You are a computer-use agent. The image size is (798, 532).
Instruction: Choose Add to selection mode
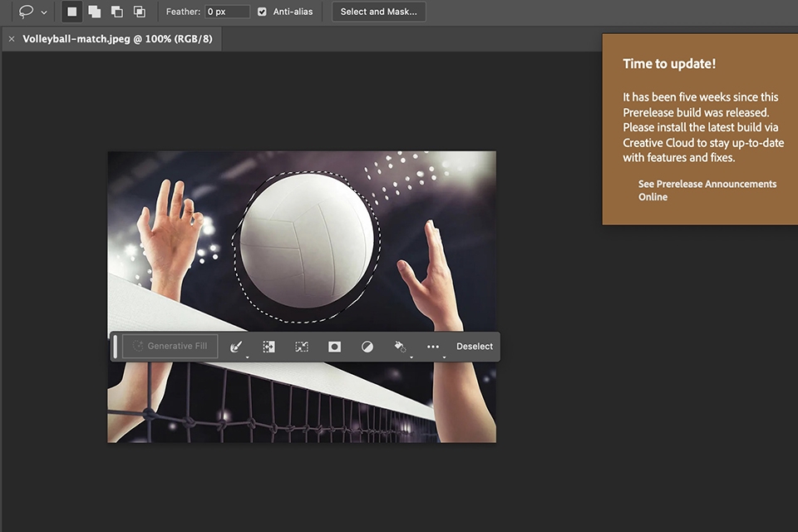(95, 12)
